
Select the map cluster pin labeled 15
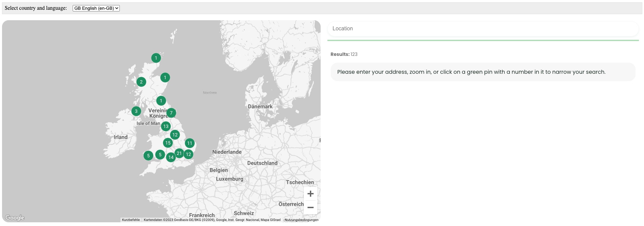tap(168, 143)
